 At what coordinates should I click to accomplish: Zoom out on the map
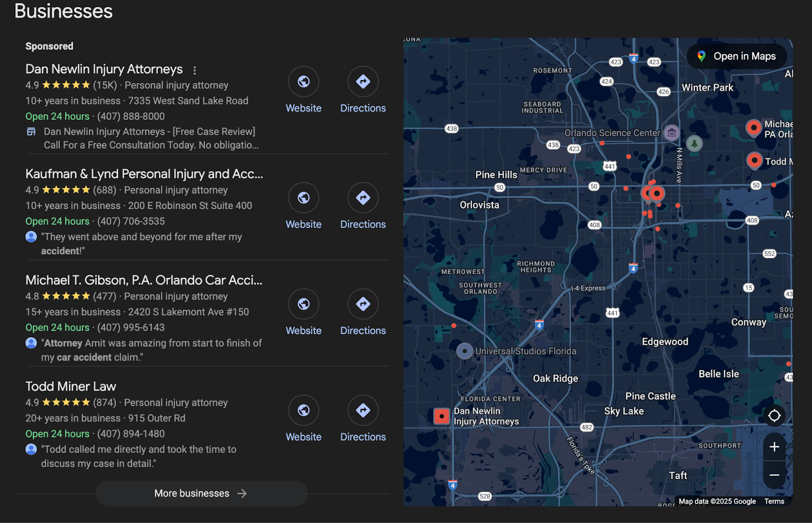pos(774,475)
